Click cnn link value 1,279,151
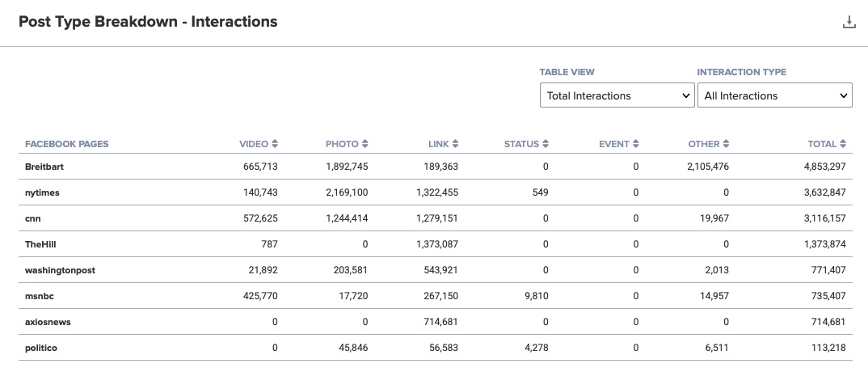This screenshot has height=372, width=868. [x=436, y=218]
